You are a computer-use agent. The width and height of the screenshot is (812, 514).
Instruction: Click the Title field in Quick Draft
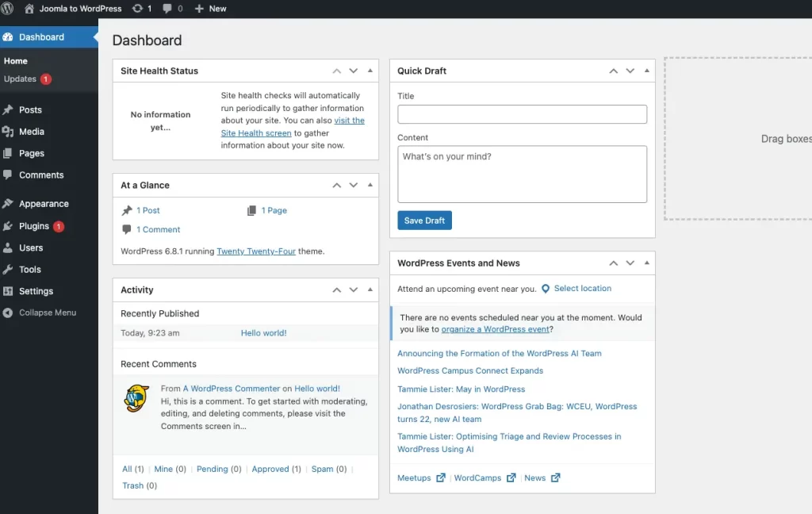coord(521,113)
